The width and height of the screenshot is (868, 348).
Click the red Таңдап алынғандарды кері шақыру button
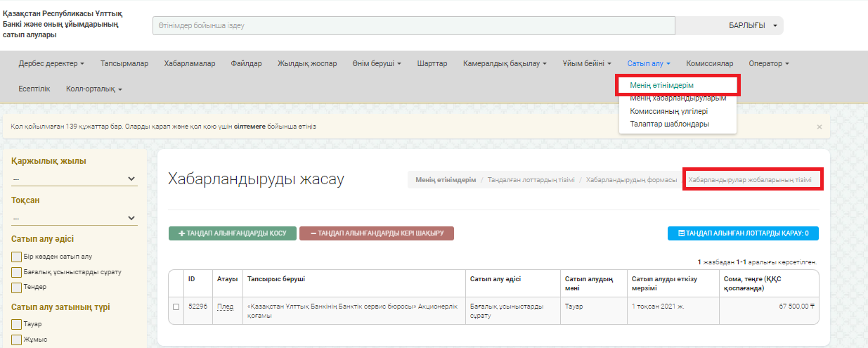tap(376, 233)
